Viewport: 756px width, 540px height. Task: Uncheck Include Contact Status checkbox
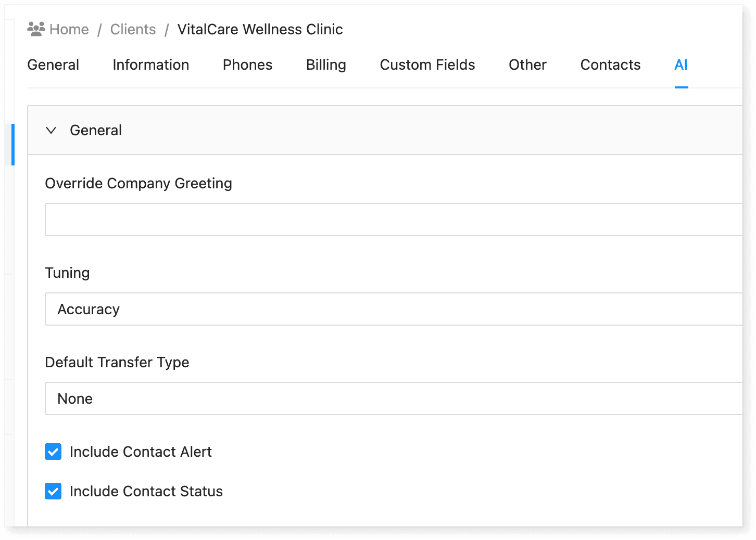tap(53, 491)
